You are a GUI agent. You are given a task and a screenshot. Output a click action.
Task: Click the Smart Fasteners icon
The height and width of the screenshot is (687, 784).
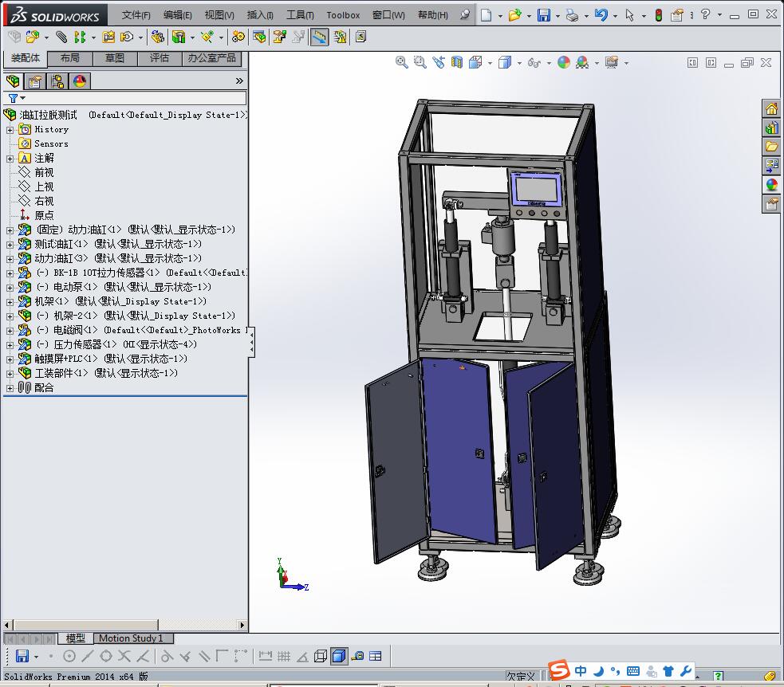(x=108, y=37)
